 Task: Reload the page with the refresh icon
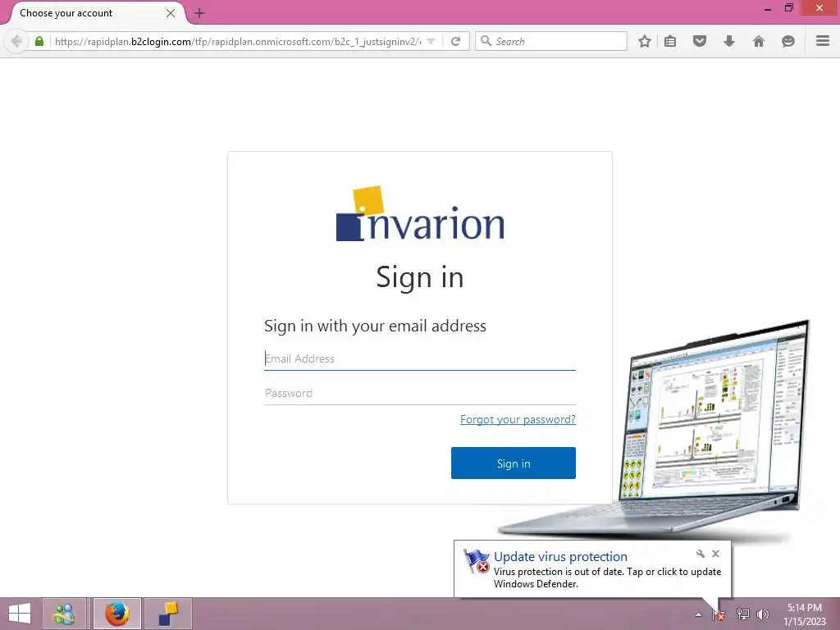pos(456,41)
